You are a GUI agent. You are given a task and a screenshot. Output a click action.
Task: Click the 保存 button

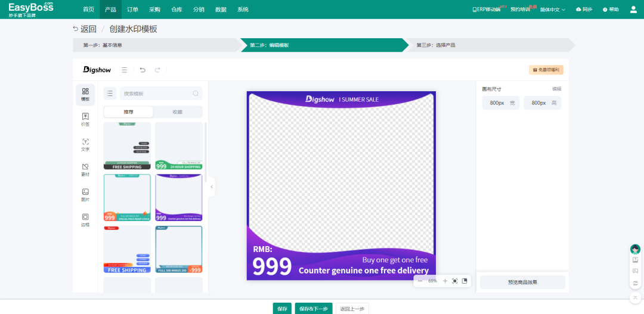pos(282,309)
